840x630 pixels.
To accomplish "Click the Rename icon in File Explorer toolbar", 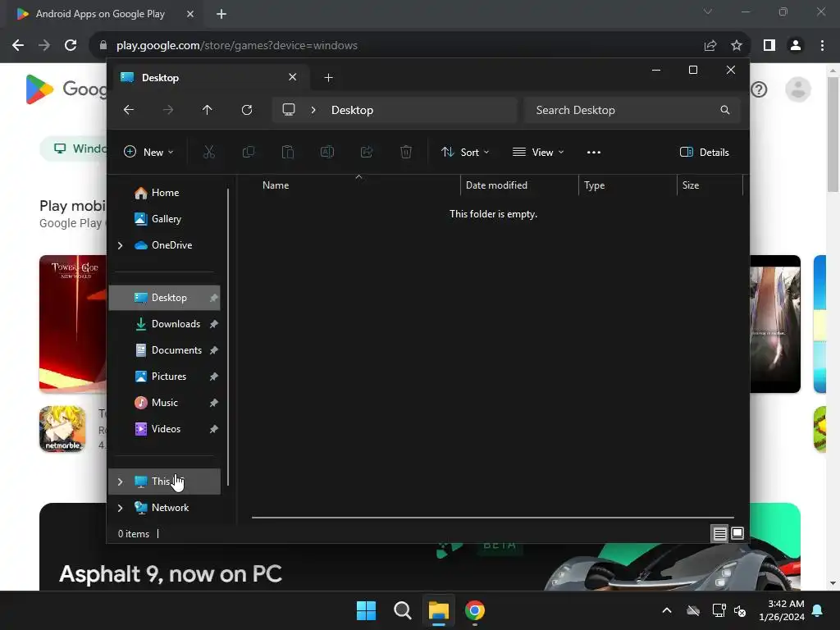I will 327,152.
